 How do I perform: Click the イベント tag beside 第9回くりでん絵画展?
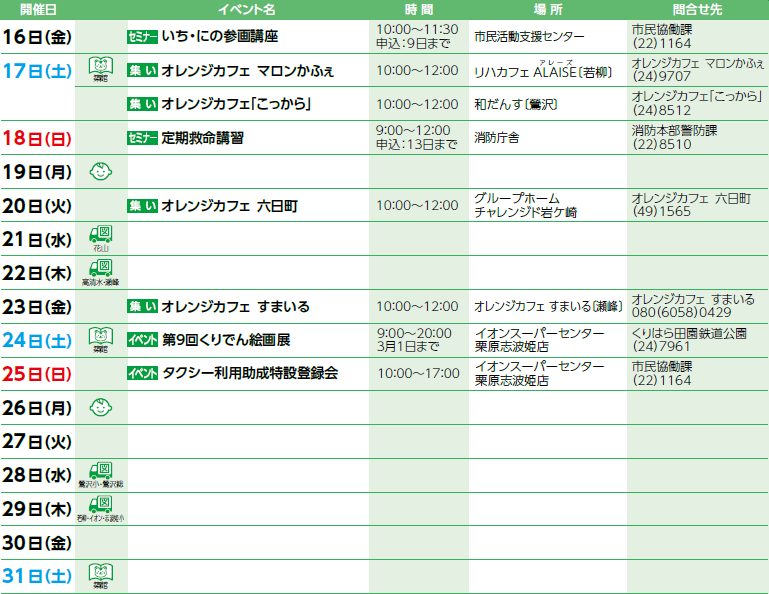143,340
